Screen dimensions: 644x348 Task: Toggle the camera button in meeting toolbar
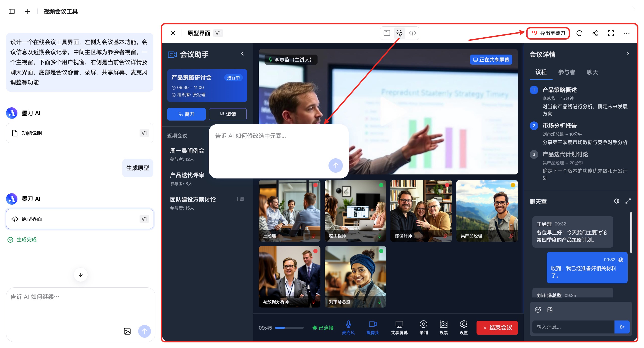point(373,327)
